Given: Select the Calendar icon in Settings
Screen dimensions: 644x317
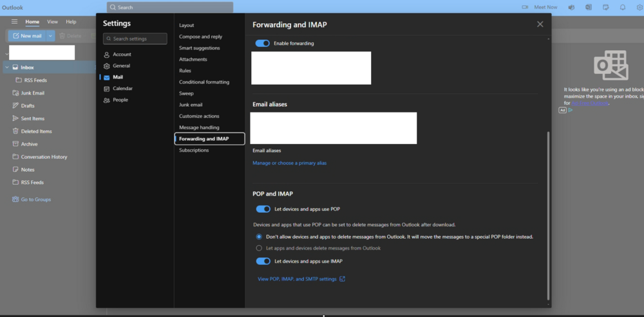Looking at the screenshot, I should [107, 89].
